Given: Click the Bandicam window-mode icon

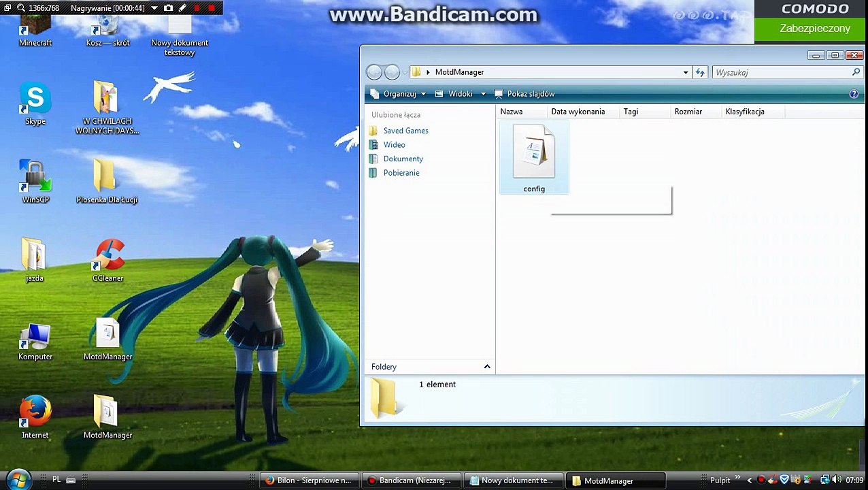Looking at the screenshot, I should 7,8.
